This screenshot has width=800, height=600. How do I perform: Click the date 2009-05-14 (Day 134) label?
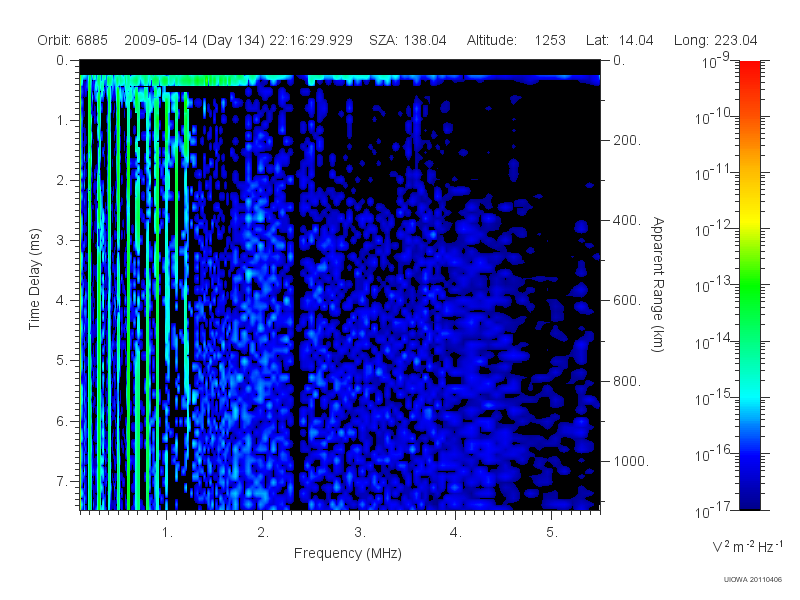194,40
